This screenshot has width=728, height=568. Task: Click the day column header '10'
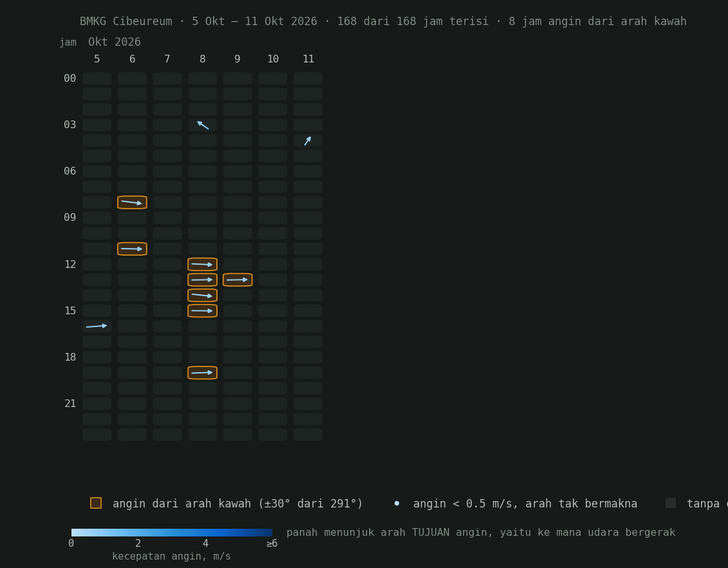(273, 59)
